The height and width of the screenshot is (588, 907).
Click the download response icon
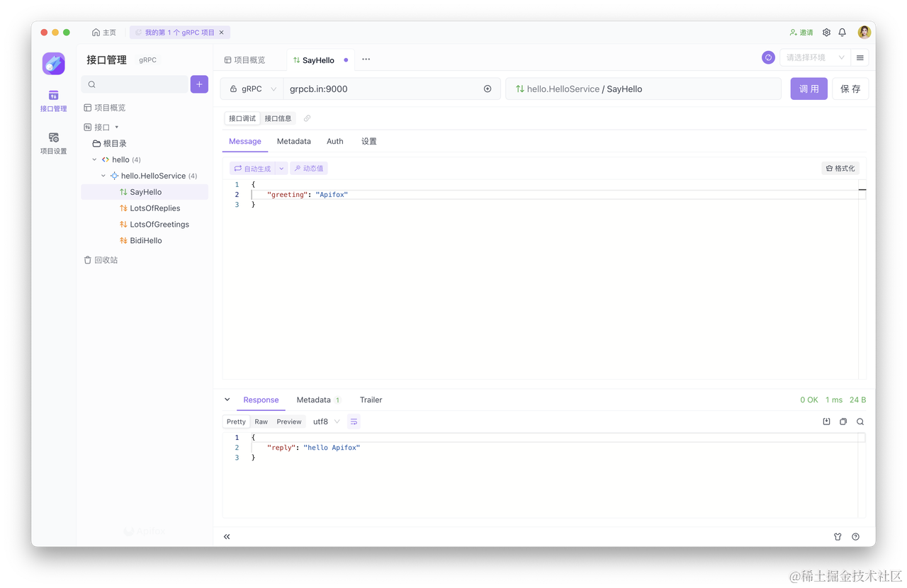(x=826, y=422)
